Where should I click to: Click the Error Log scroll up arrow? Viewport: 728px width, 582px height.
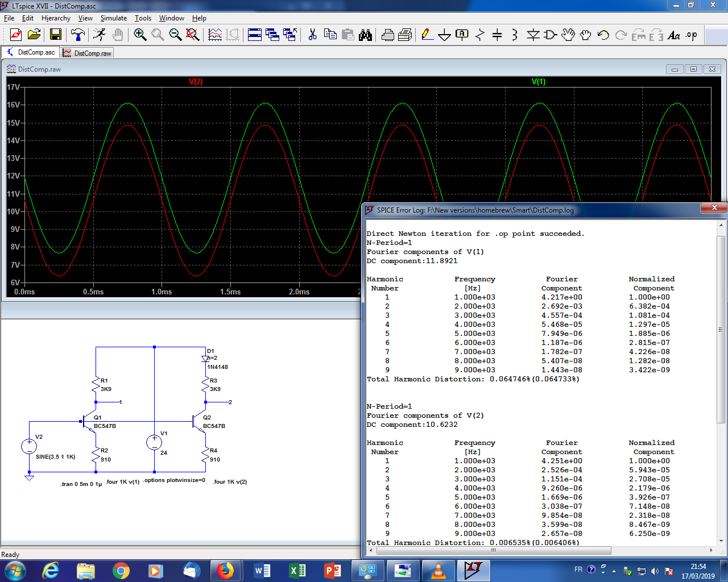coord(721,225)
